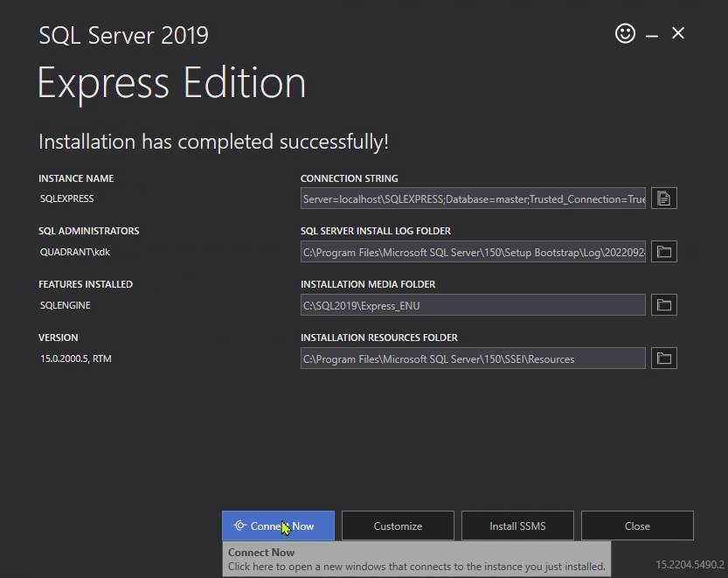Viewport: 728px width, 578px height.
Task: Click the INSTALLATION MEDIA FOLDER label
Action: [368, 284]
